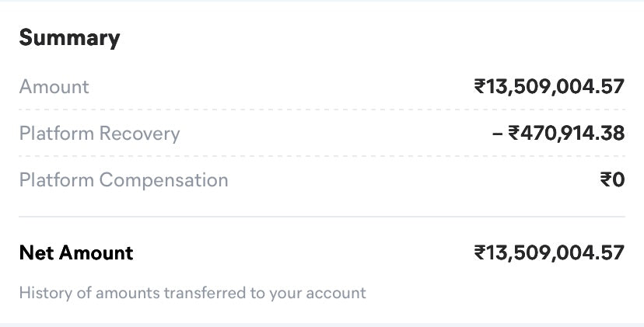Click the minus sign before Platform Recovery value
The width and height of the screenshot is (644, 327).
497,134
